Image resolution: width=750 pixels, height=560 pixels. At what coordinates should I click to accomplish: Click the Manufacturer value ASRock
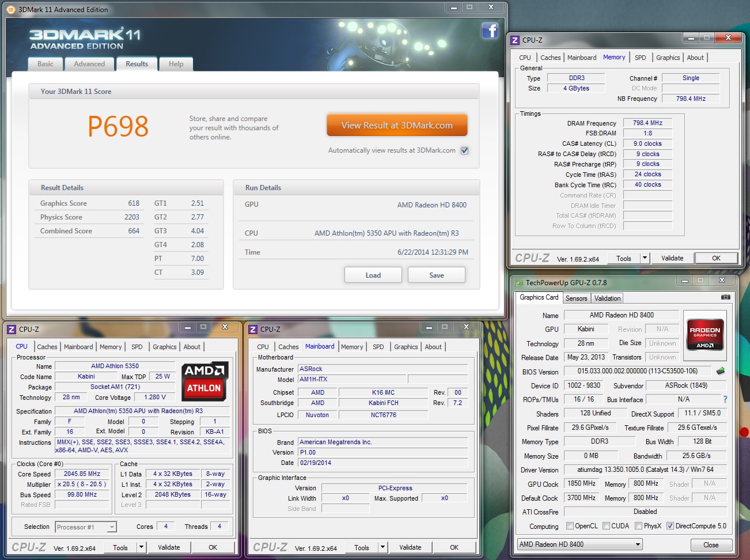(x=383, y=369)
